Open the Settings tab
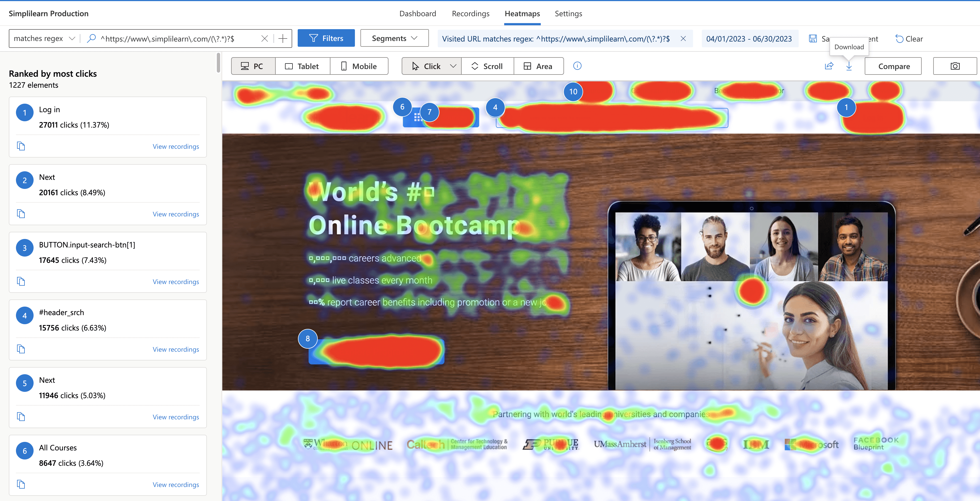 click(568, 14)
